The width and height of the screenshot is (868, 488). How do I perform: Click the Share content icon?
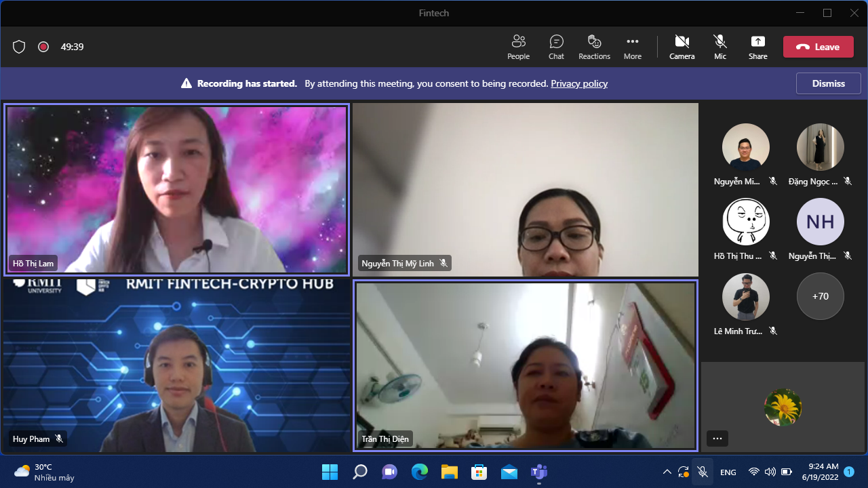tap(757, 47)
